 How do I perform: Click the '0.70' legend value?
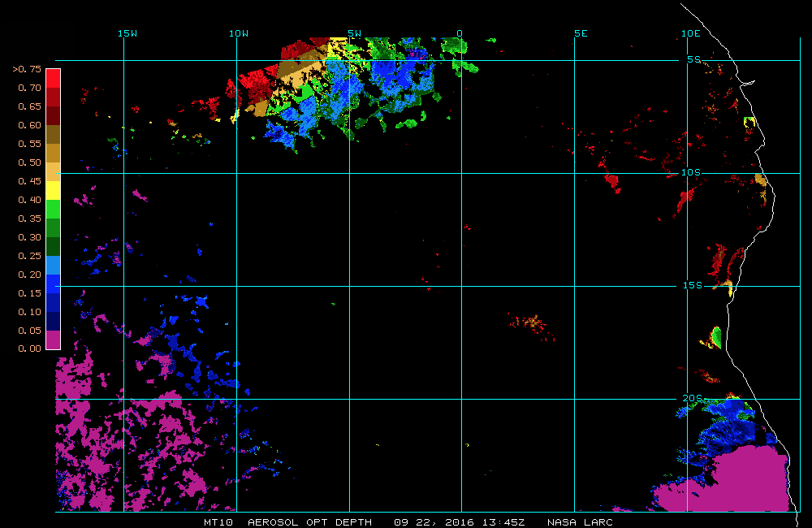click(29, 88)
